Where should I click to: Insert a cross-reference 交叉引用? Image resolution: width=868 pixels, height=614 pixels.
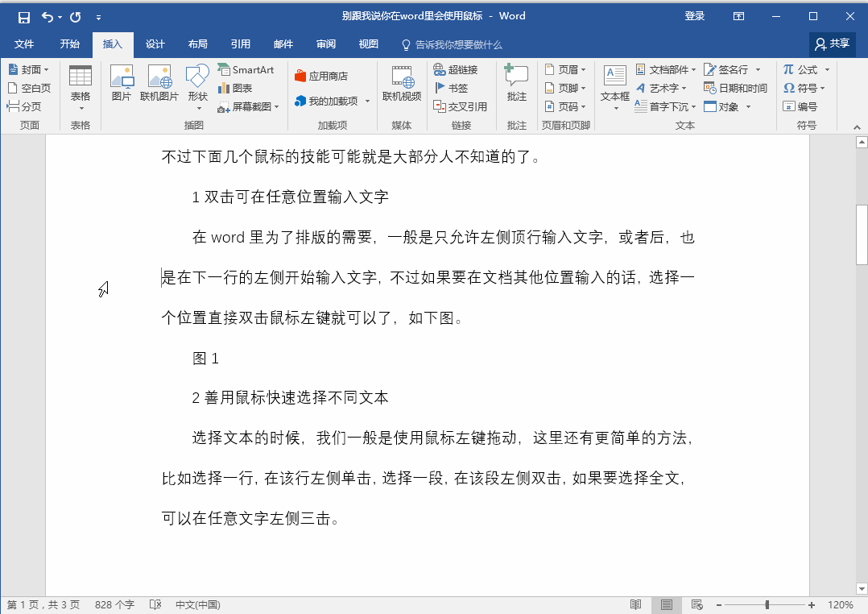click(x=461, y=106)
